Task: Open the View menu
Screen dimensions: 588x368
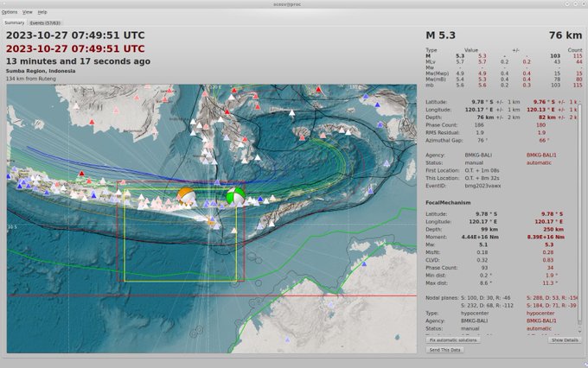Action: [x=28, y=12]
